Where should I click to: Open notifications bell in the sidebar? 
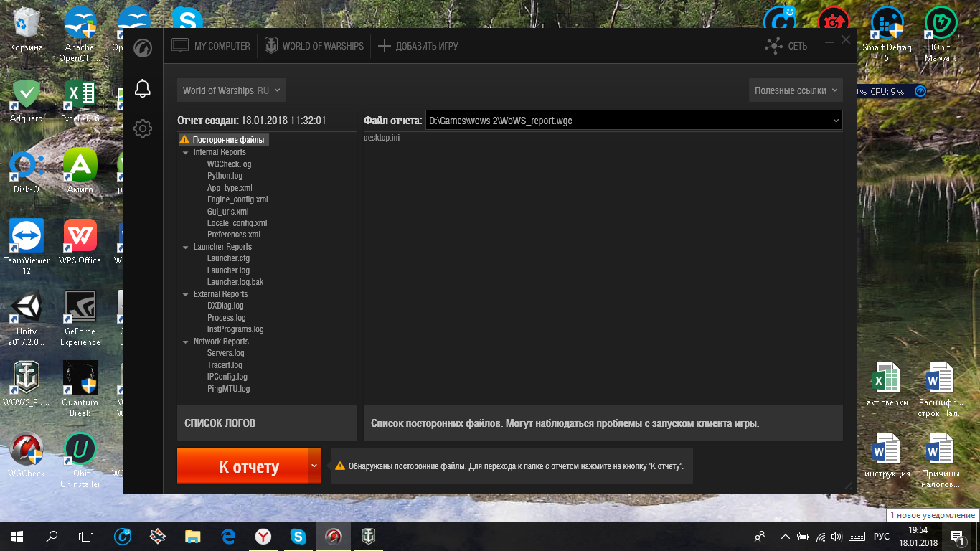click(x=143, y=89)
